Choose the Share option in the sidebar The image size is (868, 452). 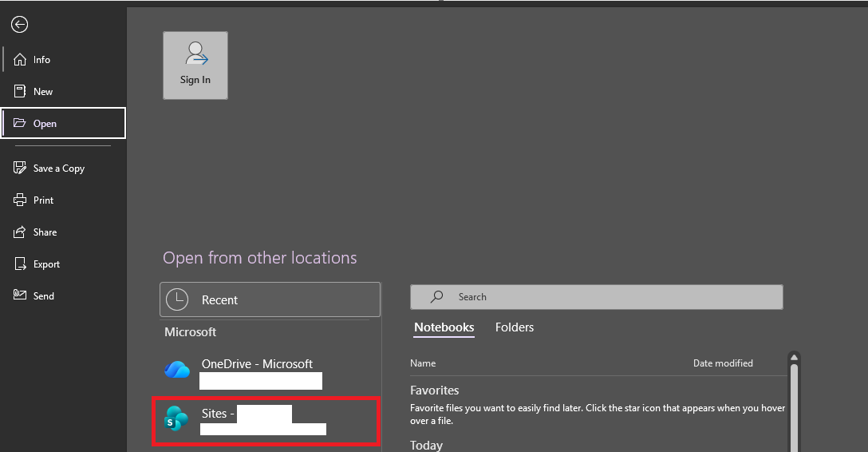pyautogui.click(x=63, y=232)
